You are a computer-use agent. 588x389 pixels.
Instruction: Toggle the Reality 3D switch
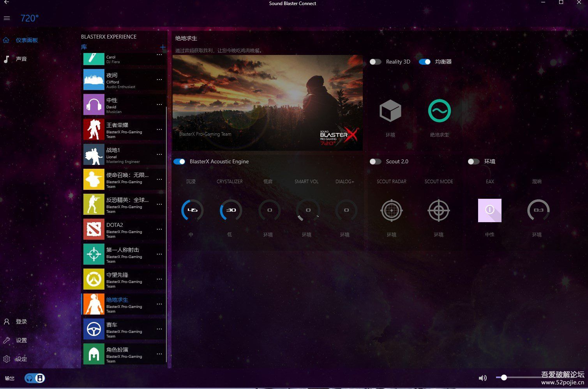[x=376, y=62]
